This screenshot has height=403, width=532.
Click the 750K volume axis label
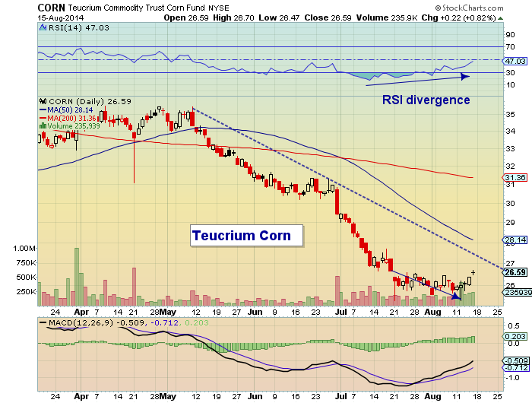26,263
